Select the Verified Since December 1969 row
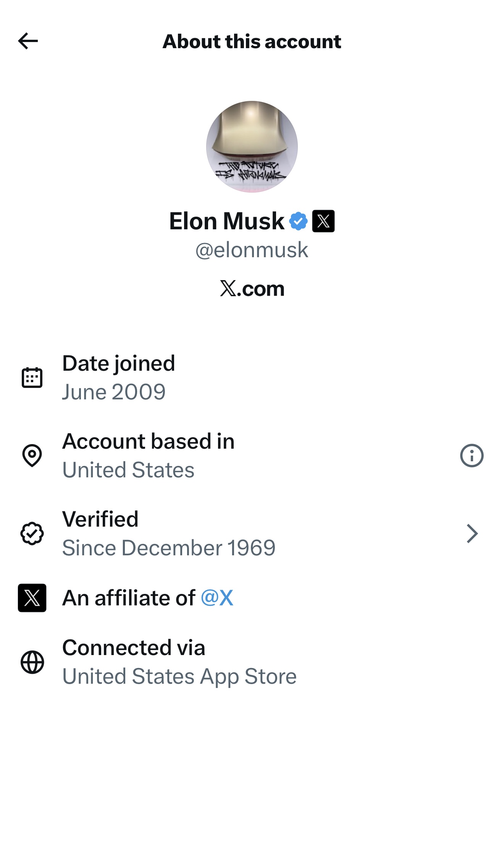Screen dimensions: 504x845 [168, 534]
